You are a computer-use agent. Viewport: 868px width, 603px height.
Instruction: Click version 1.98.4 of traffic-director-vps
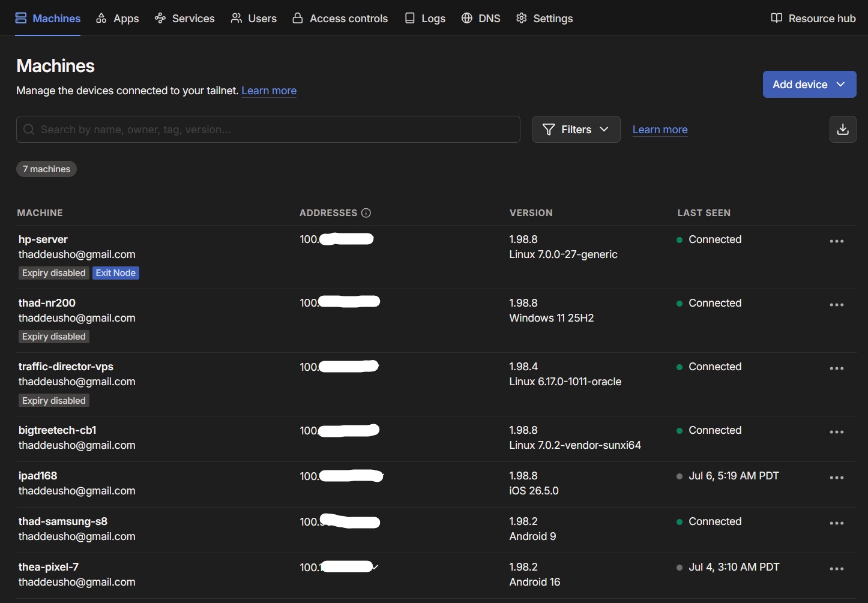click(x=523, y=367)
